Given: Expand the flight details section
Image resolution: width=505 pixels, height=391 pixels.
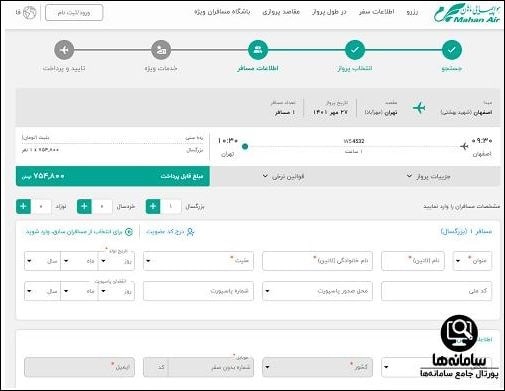Looking at the screenshot, I should tap(428, 176).
